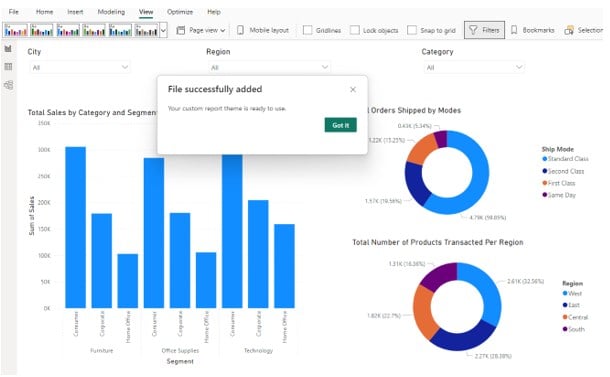Image resolution: width=610 pixels, height=377 pixels.
Task: Select Standard Class in Ship Mode legend
Action: [565, 159]
